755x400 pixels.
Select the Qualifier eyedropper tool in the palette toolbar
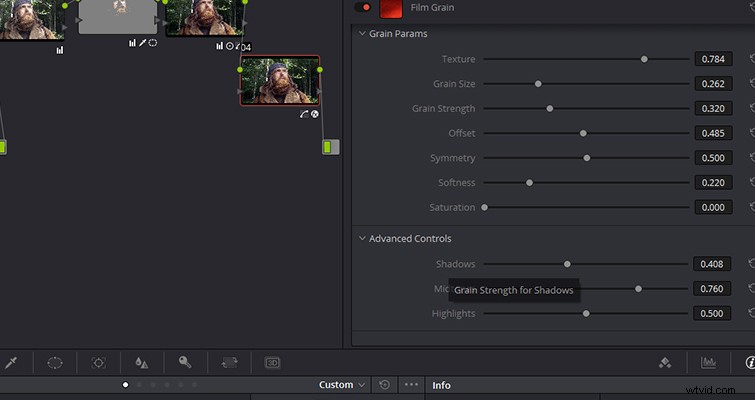coord(12,362)
